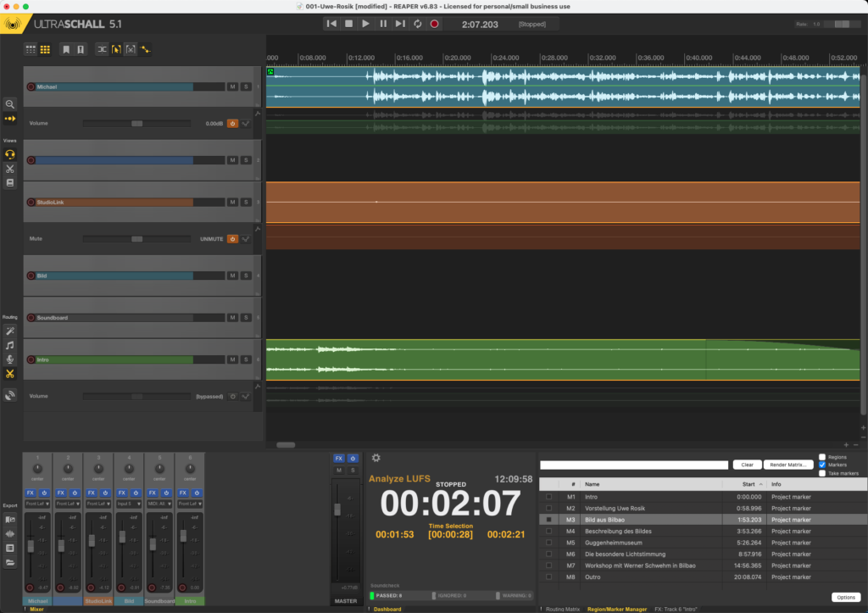Image resolution: width=868 pixels, height=613 pixels.
Task: Enable the Regions checkbox
Action: click(822, 457)
